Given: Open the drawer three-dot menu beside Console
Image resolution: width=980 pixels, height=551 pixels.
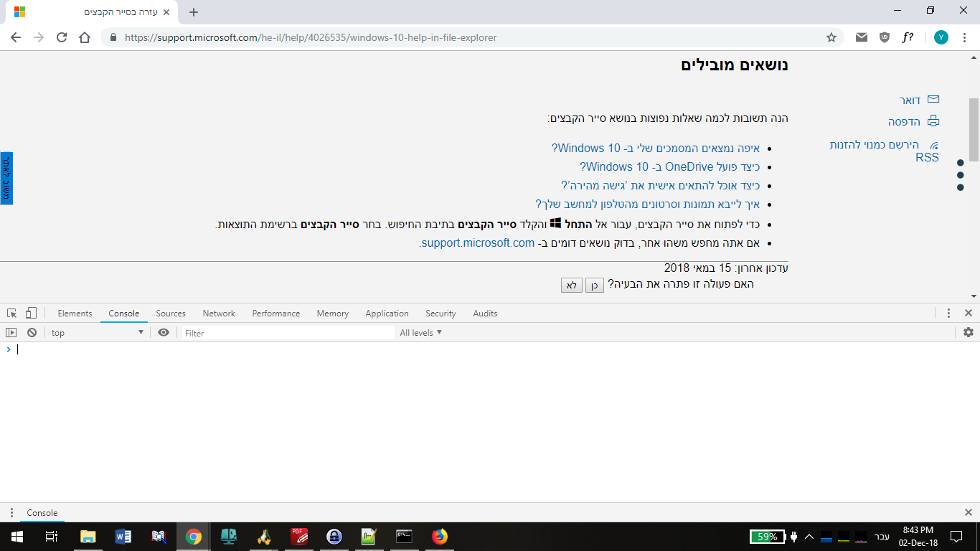Looking at the screenshot, I should pyautogui.click(x=11, y=513).
